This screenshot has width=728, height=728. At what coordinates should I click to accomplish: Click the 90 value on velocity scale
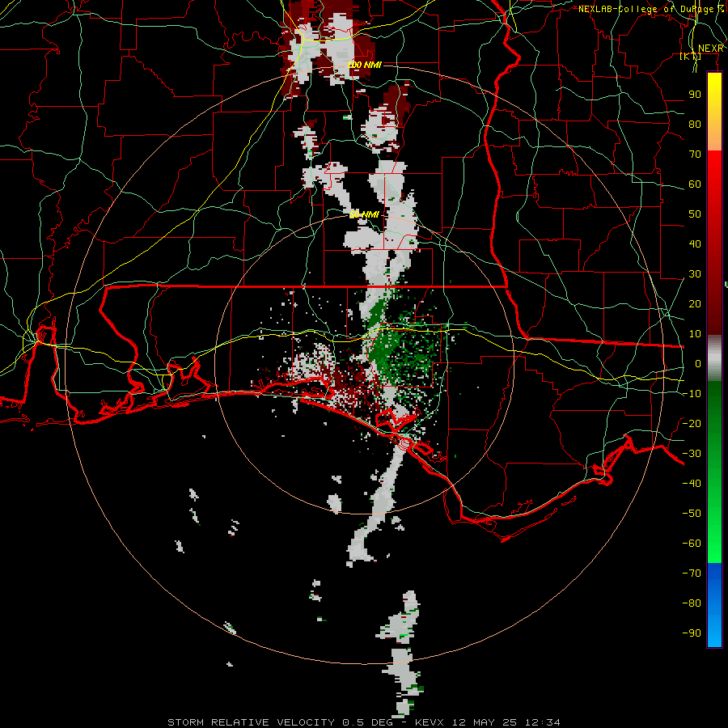(695, 95)
